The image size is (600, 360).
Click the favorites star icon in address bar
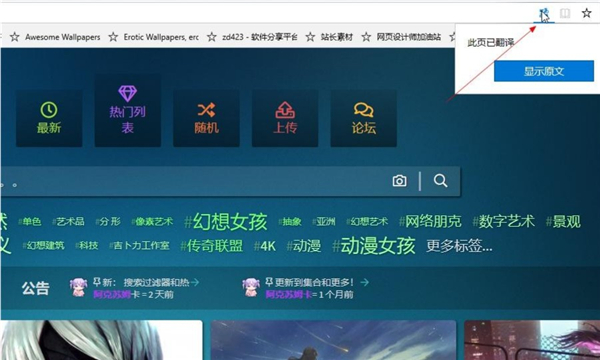[x=587, y=13]
